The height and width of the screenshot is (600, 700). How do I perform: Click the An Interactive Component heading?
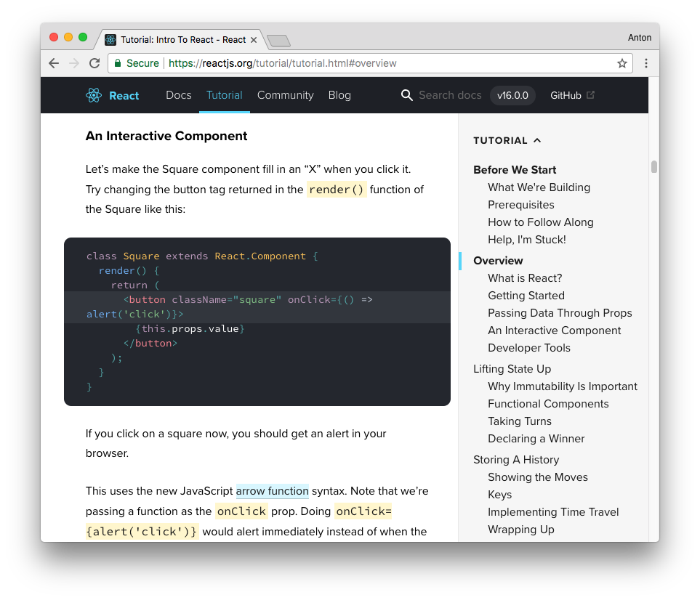click(x=166, y=136)
